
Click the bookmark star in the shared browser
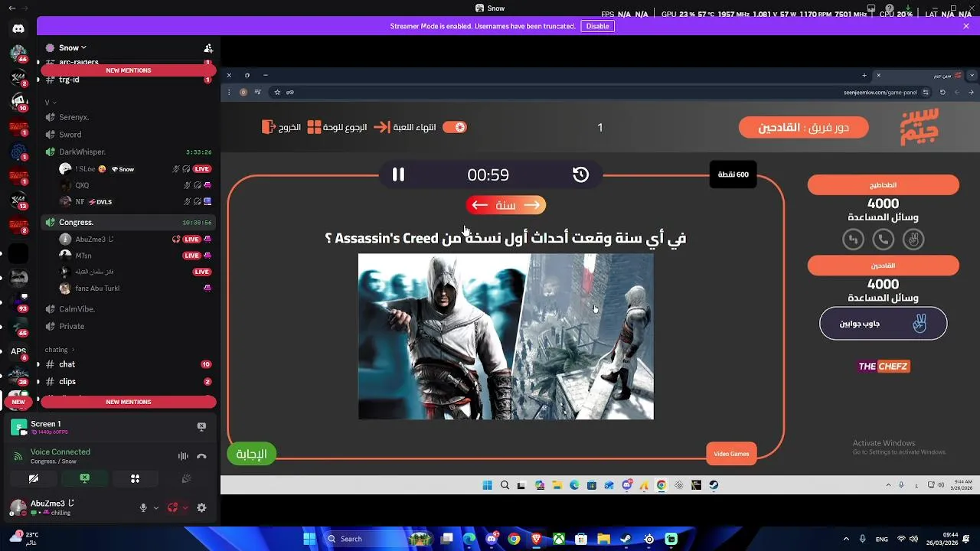point(277,93)
